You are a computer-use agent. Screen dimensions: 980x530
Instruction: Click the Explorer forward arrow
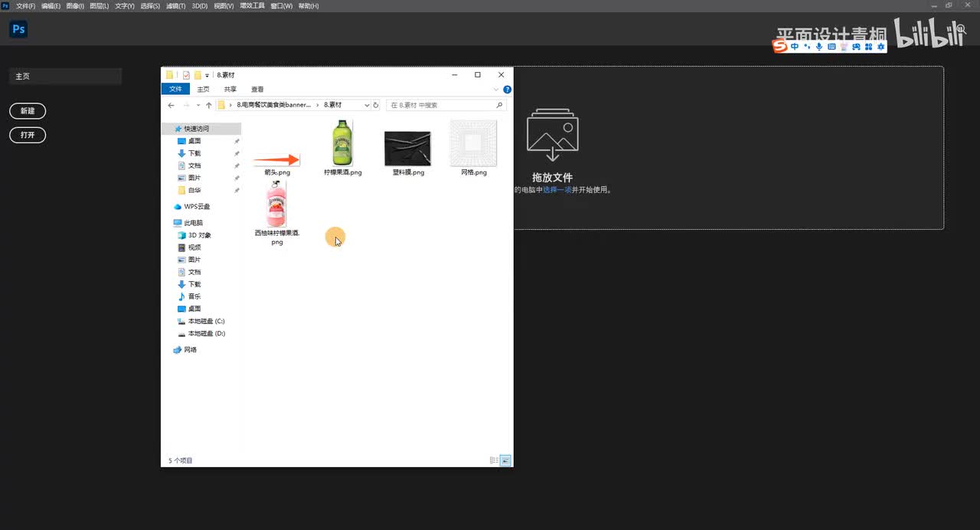[186, 105]
